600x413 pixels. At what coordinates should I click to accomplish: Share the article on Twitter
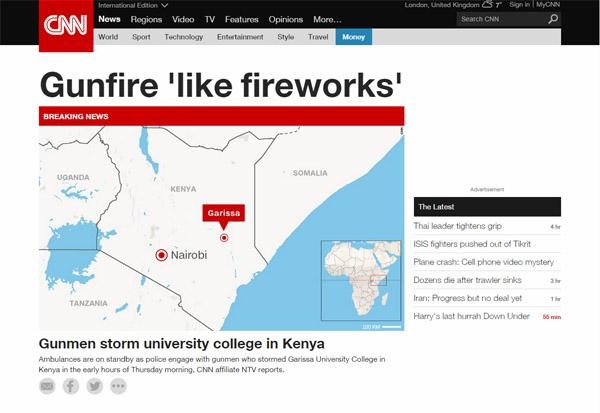click(95, 386)
